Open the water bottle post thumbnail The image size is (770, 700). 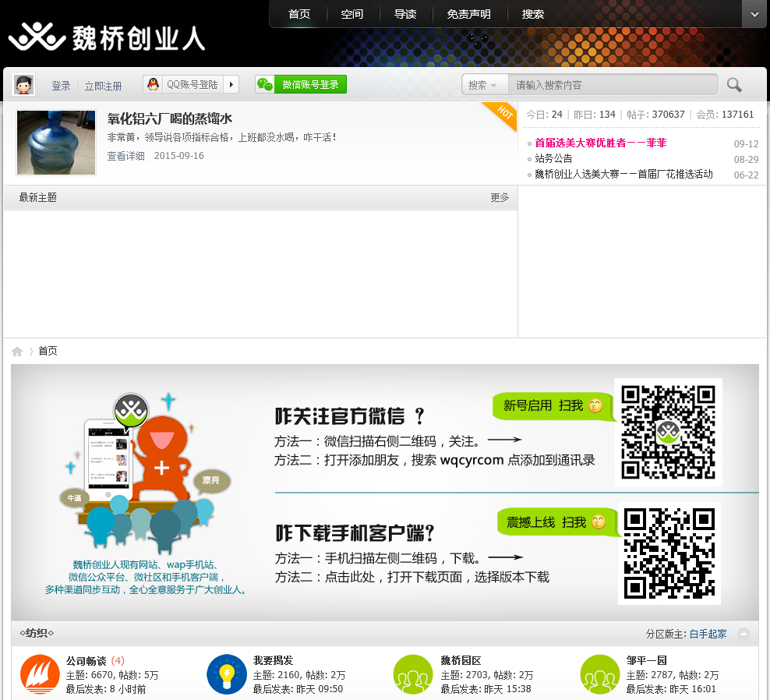click(x=56, y=143)
